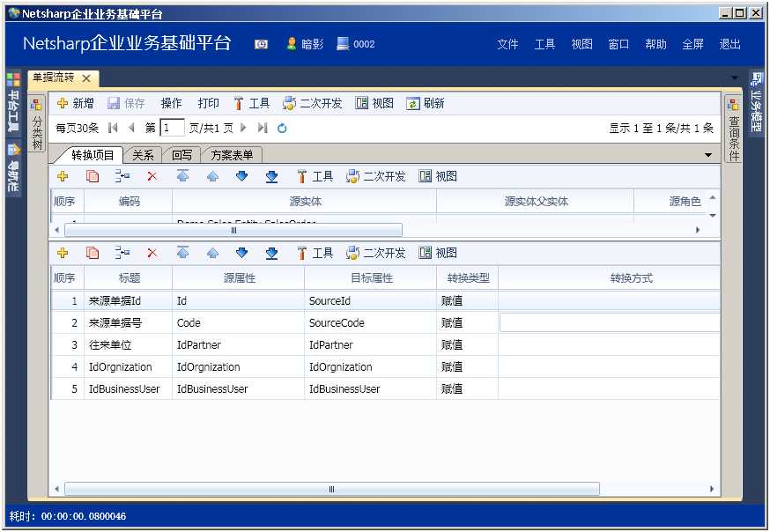Click the lower grid horizontal scrollbar thumb
This screenshot has height=532, width=770.
click(x=332, y=490)
